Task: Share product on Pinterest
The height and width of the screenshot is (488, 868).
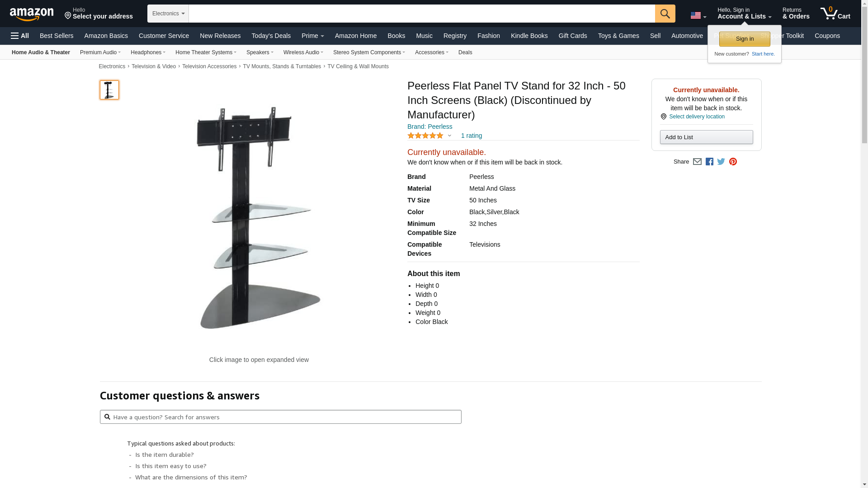Action: (733, 162)
